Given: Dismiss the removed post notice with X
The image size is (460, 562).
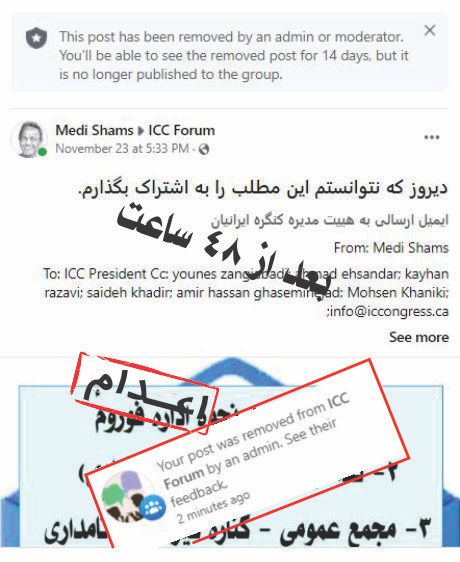Looking at the screenshot, I should click(x=430, y=30).
